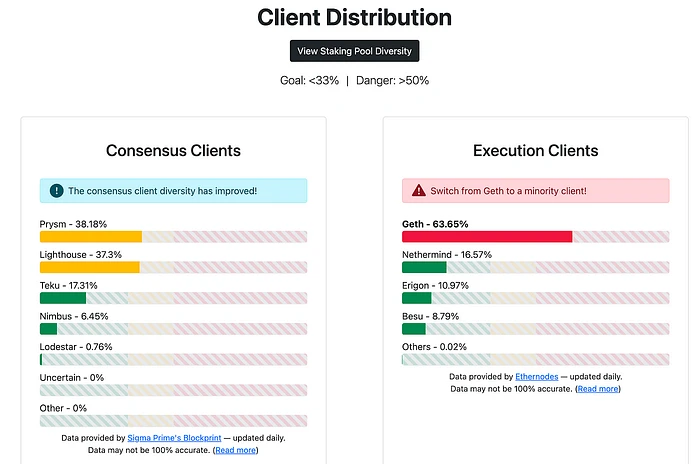Image resolution: width=700 pixels, height=464 pixels.
Task: Click the Erigon 10.97% progress bar
Action: [535, 298]
